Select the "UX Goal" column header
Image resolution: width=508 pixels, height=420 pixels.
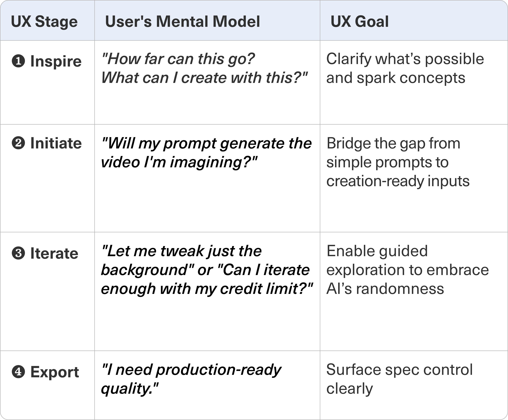point(360,22)
